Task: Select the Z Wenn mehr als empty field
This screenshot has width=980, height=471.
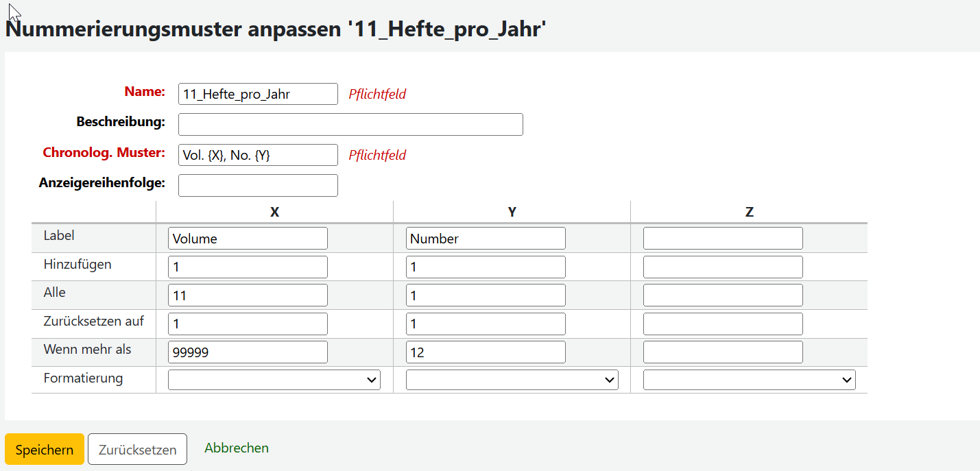Action: coord(723,352)
